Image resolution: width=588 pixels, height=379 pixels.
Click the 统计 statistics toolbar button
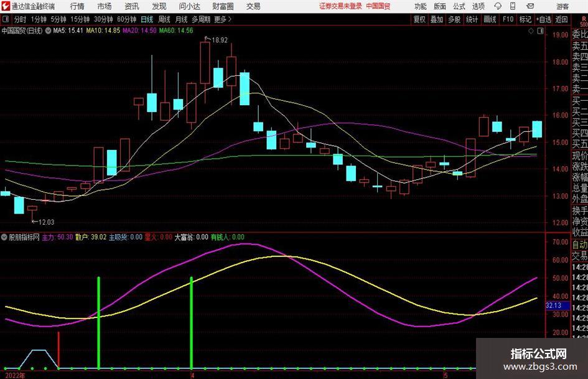coord(472,19)
